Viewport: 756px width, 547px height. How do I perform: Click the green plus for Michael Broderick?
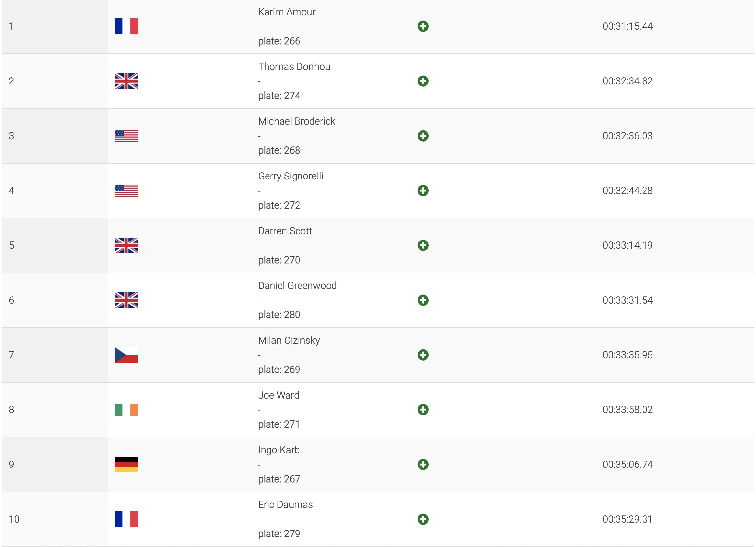tap(423, 136)
